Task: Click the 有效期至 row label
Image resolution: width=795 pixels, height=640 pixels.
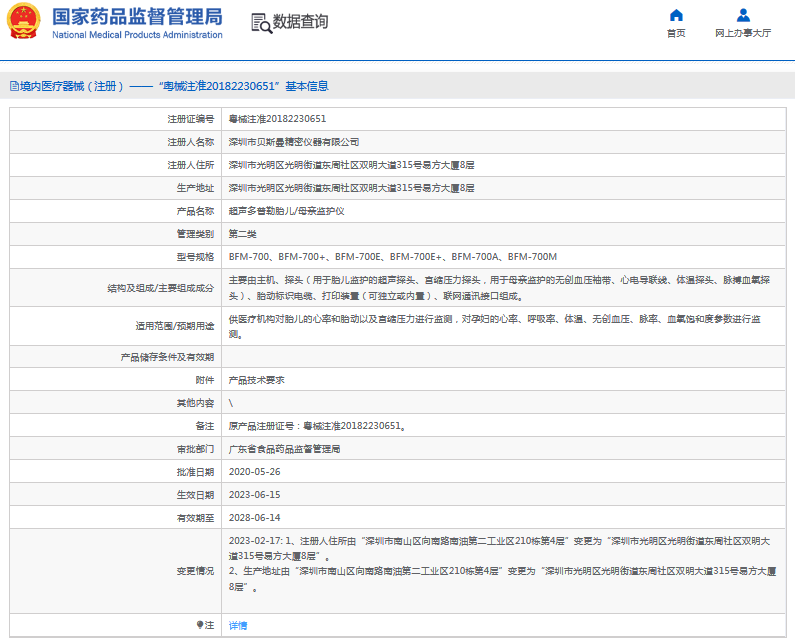Action: [195, 518]
